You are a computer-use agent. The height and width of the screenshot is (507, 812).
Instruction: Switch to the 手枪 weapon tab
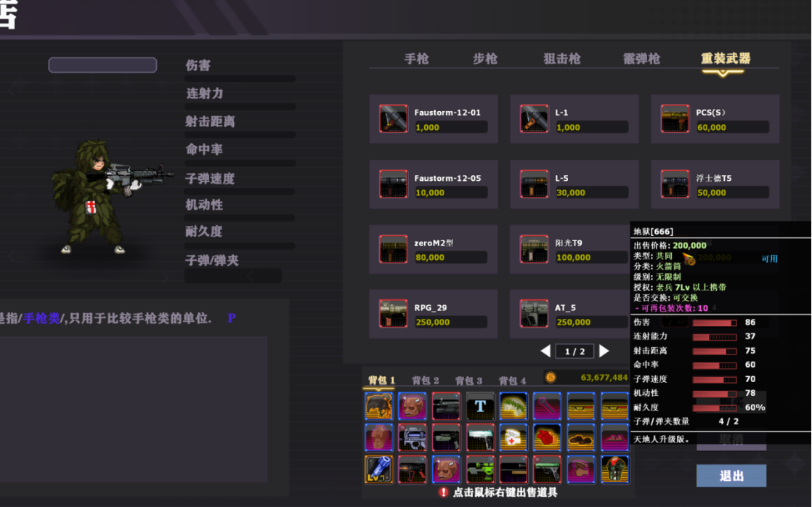coord(416,59)
